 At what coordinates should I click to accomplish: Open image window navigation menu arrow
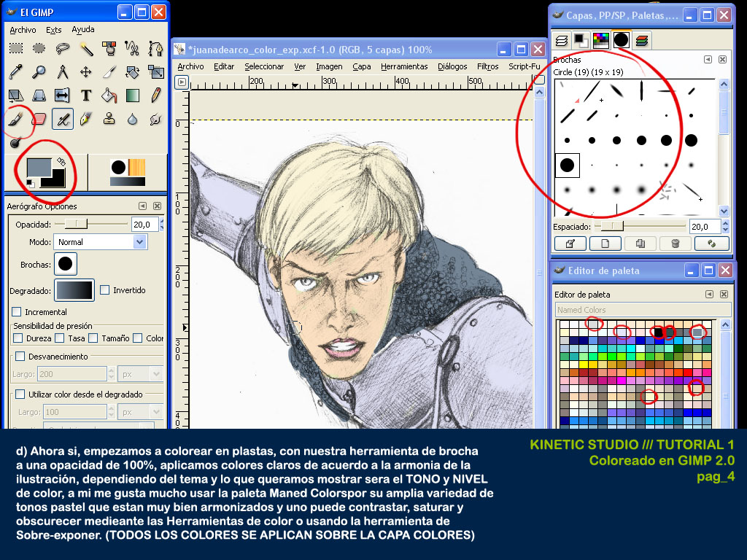click(x=182, y=82)
